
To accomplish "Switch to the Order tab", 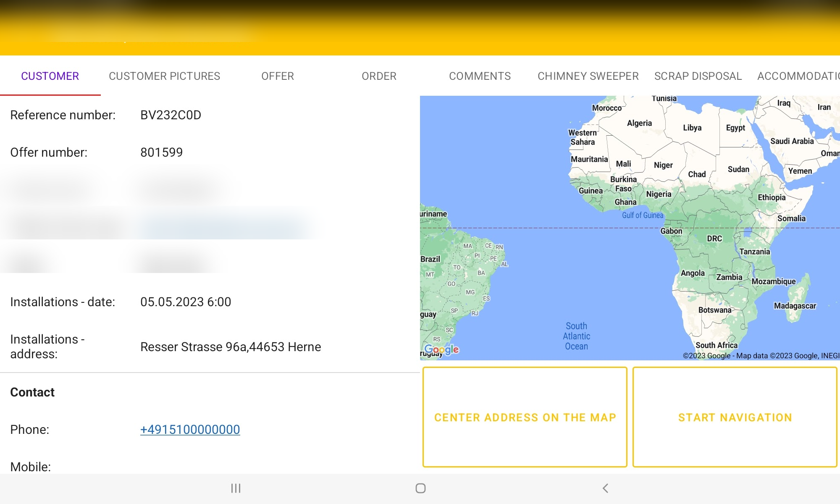I will 379,76.
